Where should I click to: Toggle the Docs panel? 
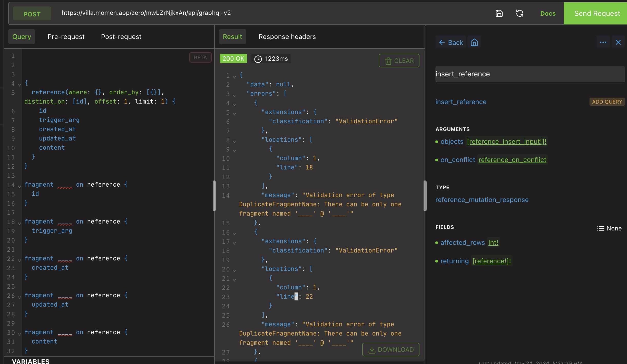point(548,13)
